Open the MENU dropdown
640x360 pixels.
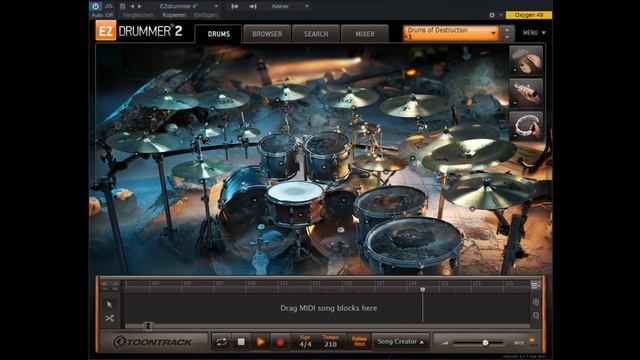534,33
